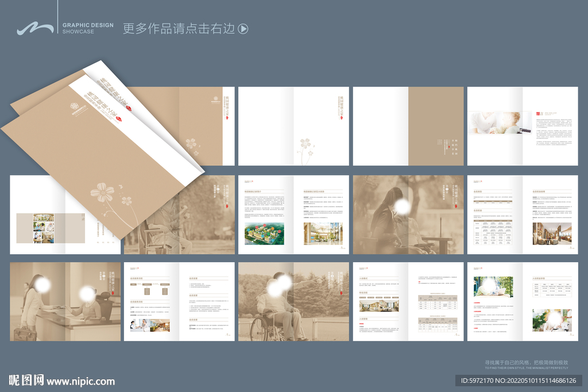
Task: Open the sepia spread of wheelchair man pointing
Action: (x=293, y=302)
